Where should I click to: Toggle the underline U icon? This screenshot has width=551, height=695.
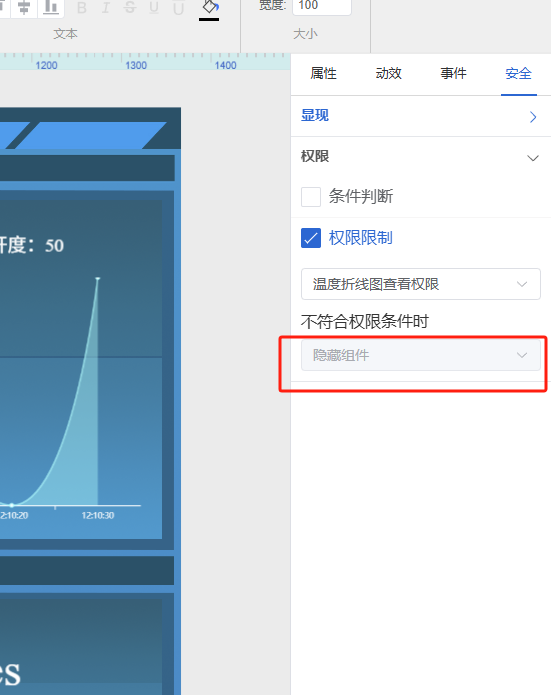[154, 8]
